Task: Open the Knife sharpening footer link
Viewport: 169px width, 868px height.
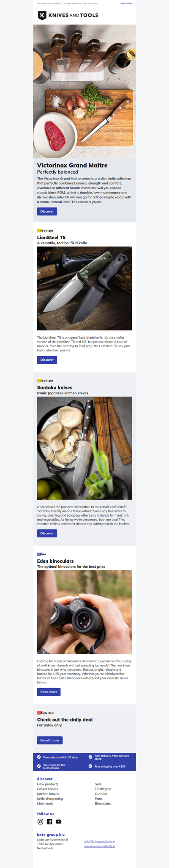Action: point(50,799)
